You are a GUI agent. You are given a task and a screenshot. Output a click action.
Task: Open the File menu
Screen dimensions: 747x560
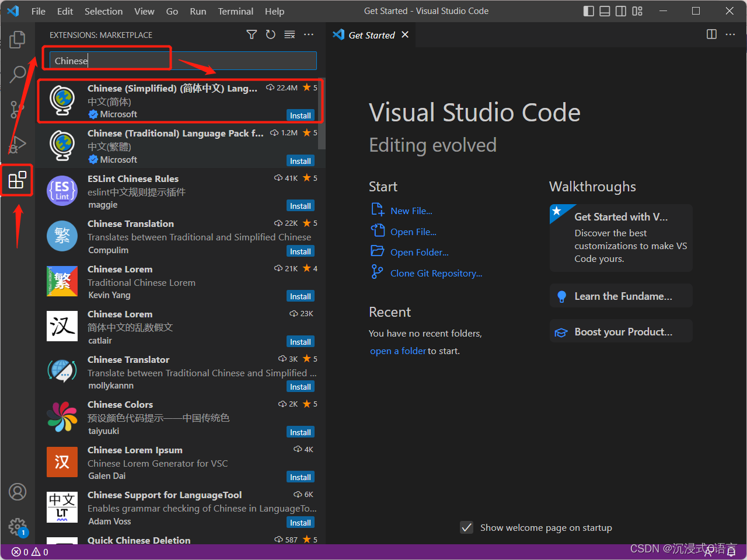[39, 11]
